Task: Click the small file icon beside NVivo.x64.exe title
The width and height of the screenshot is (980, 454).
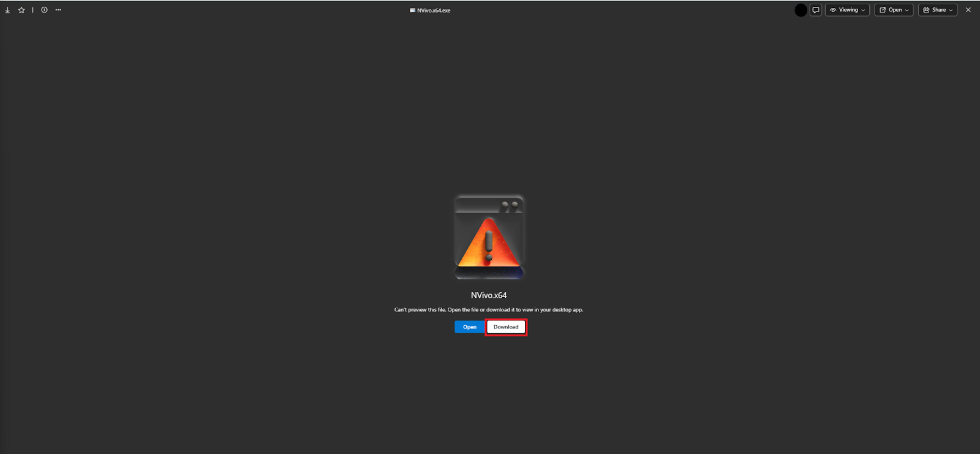Action: click(x=412, y=10)
